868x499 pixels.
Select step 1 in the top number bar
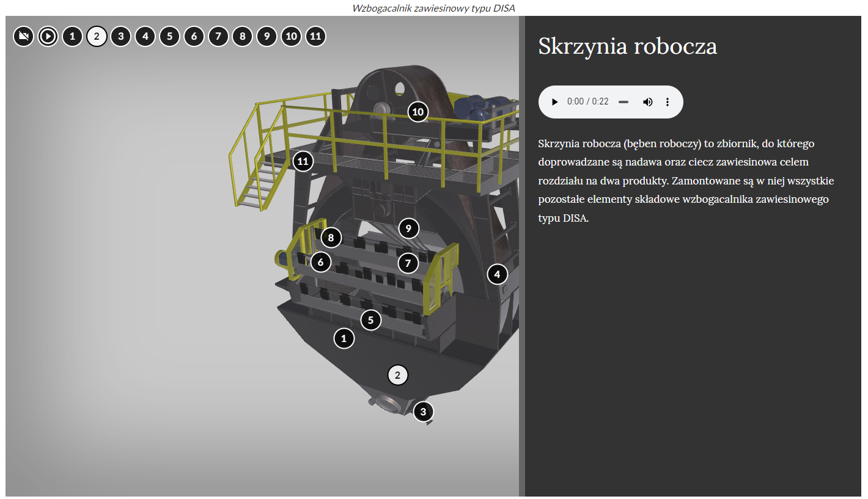[x=72, y=37]
